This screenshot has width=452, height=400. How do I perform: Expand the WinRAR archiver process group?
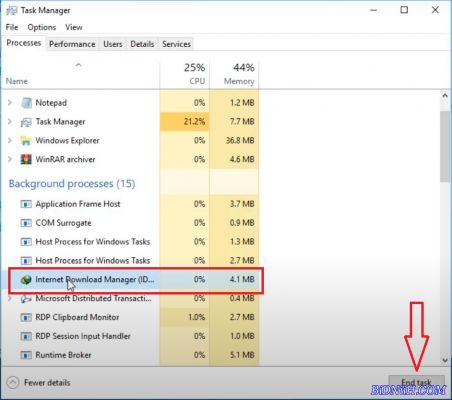tap(10, 159)
